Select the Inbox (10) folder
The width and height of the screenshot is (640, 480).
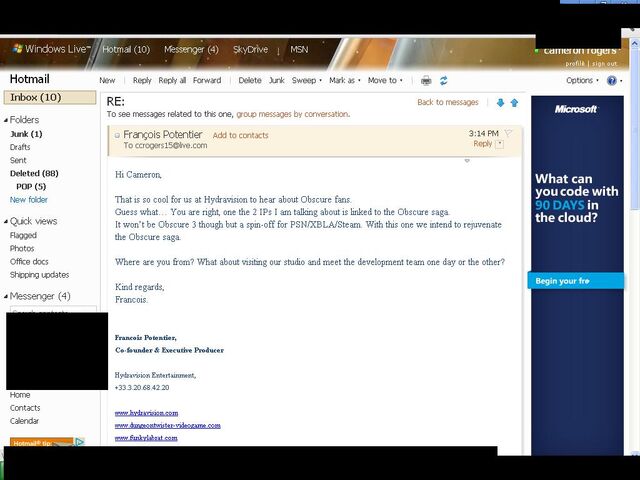50,98
